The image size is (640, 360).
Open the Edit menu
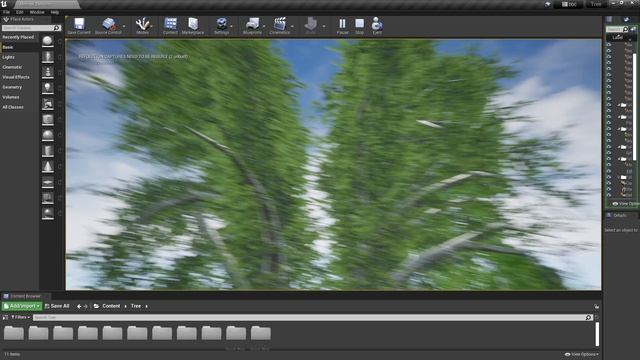[19, 12]
